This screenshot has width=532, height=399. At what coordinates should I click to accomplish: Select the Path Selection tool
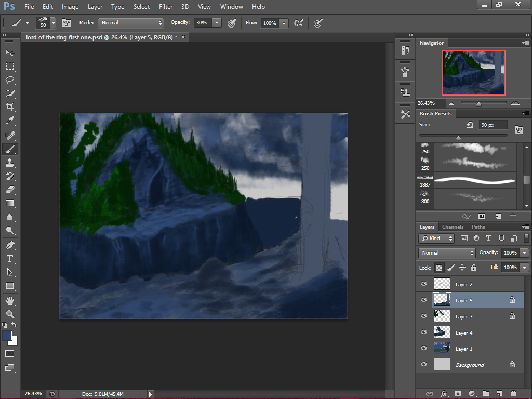10,272
